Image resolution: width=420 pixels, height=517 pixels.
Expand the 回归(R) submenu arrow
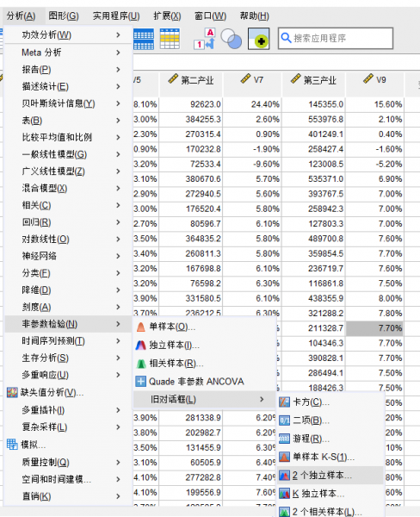pos(118,222)
